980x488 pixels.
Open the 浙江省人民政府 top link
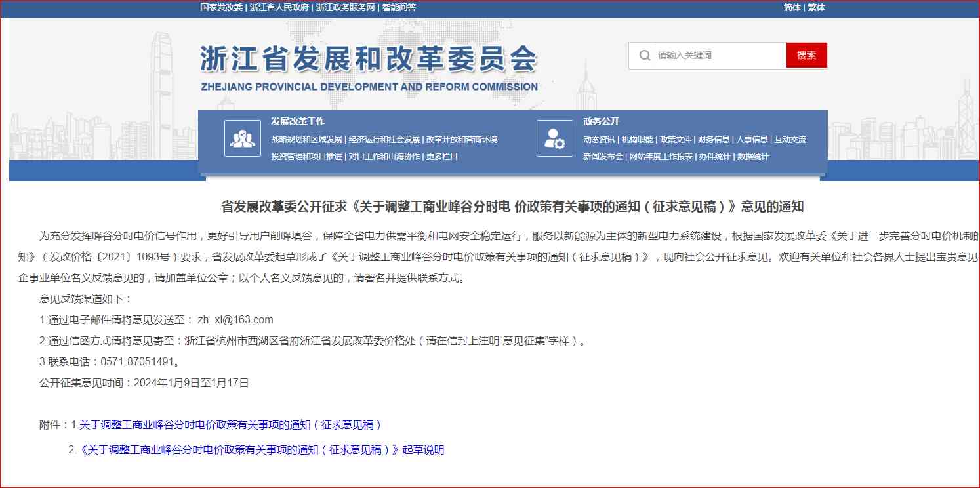(279, 8)
